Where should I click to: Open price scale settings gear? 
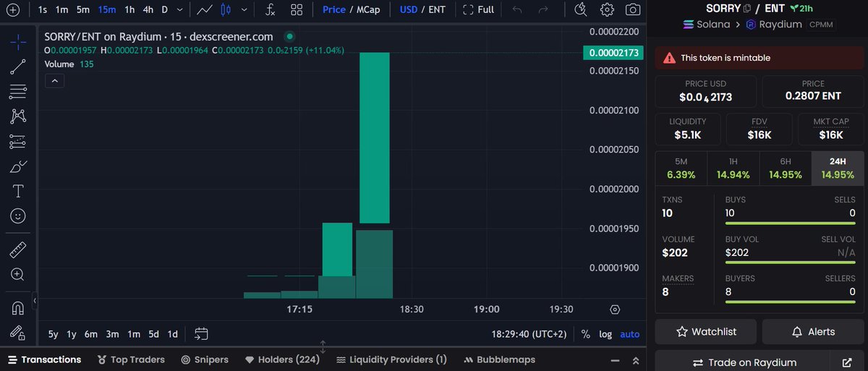tap(615, 309)
